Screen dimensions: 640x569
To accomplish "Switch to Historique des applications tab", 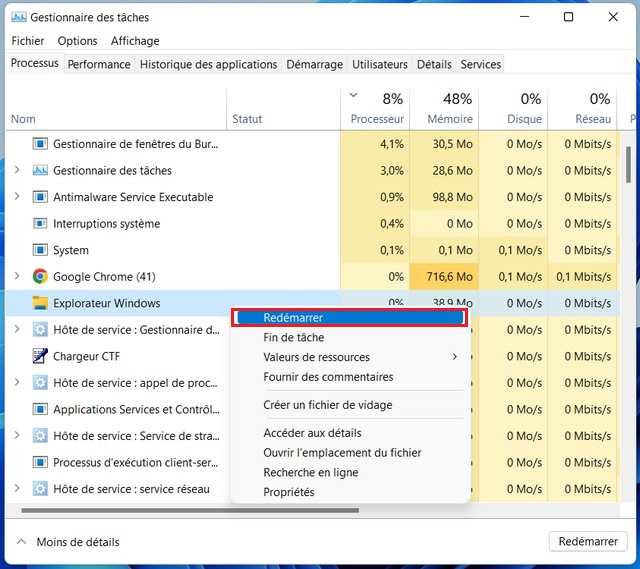I will click(x=209, y=64).
